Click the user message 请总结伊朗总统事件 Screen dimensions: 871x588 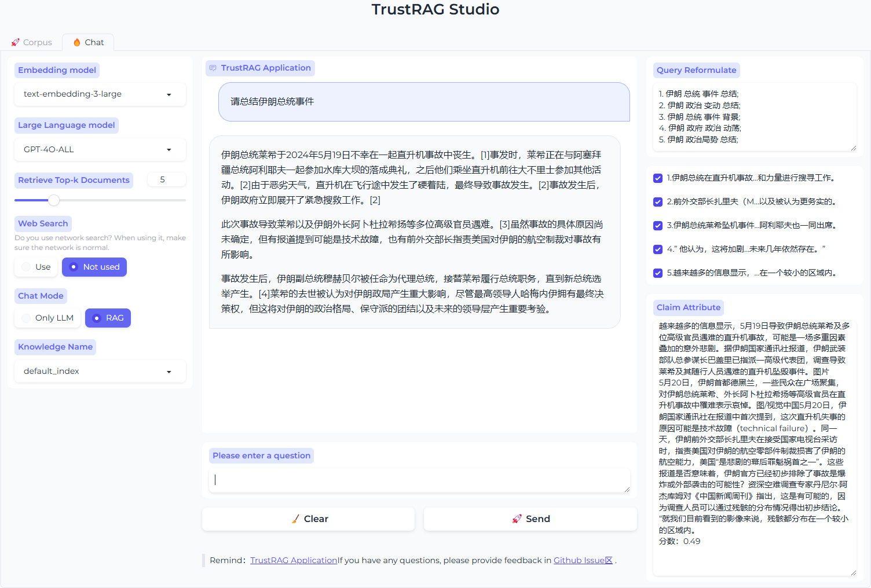(x=424, y=102)
